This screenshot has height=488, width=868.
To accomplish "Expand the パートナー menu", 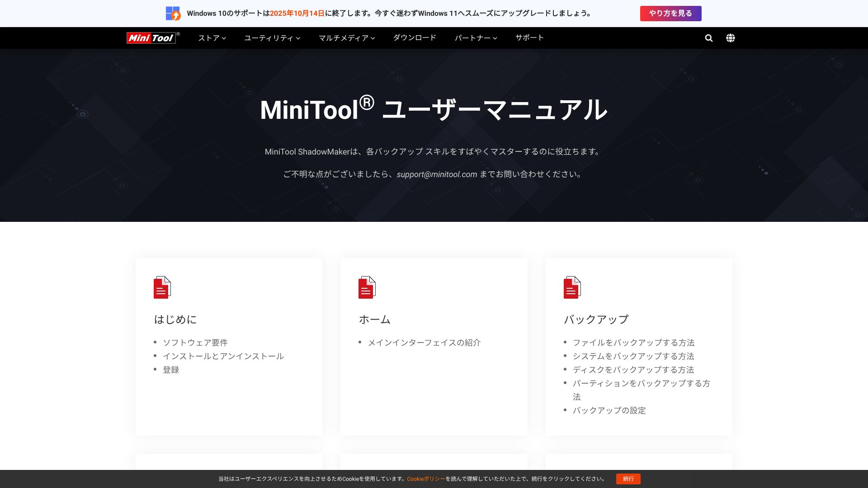I will pos(476,38).
